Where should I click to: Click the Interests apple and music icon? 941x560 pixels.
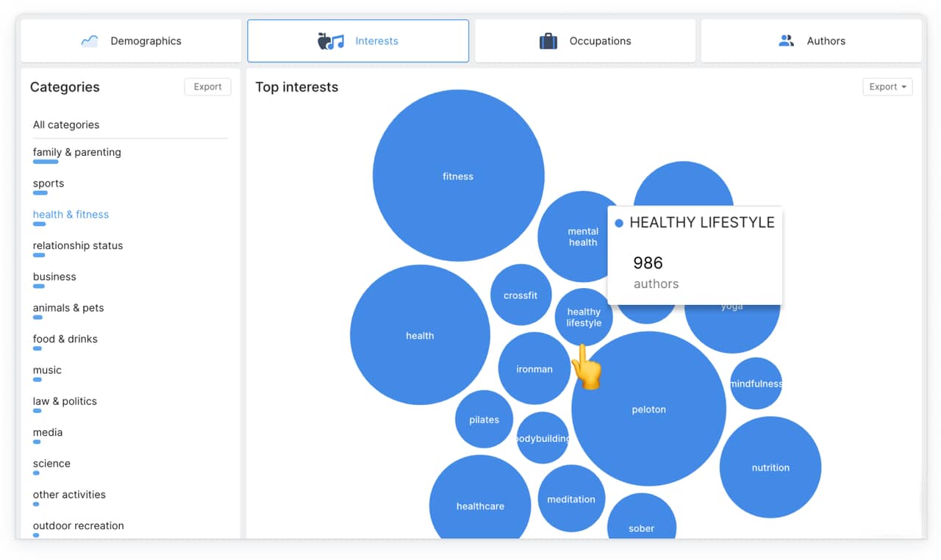click(330, 41)
